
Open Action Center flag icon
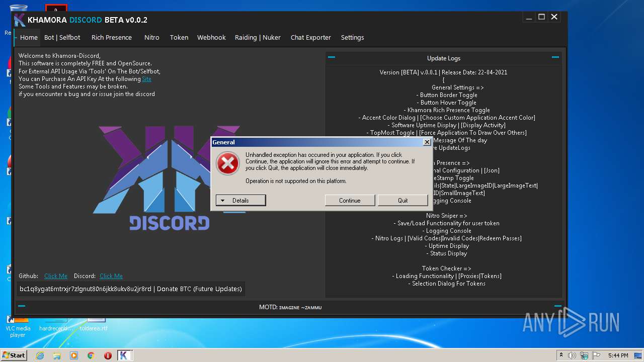[x=596, y=355]
